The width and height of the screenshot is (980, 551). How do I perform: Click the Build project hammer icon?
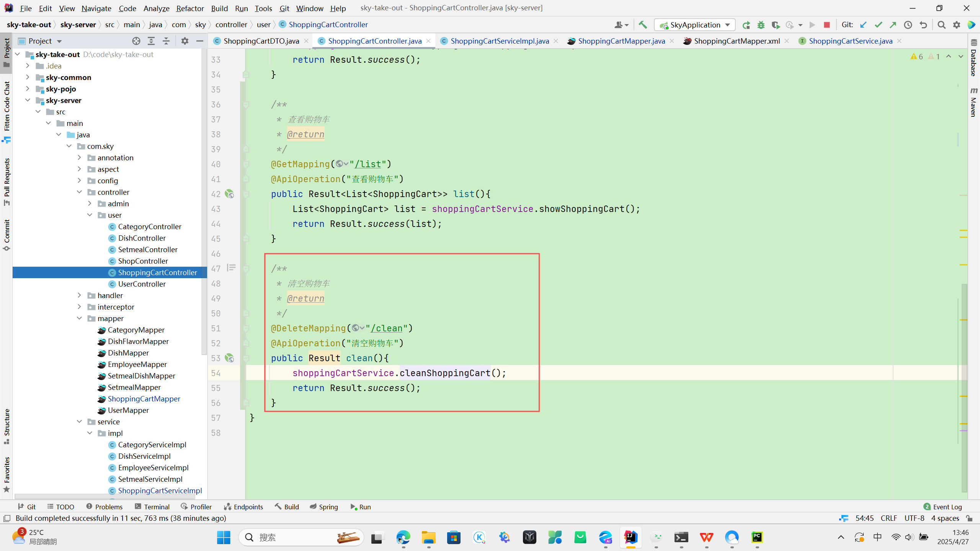pyautogui.click(x=643, y=25)
